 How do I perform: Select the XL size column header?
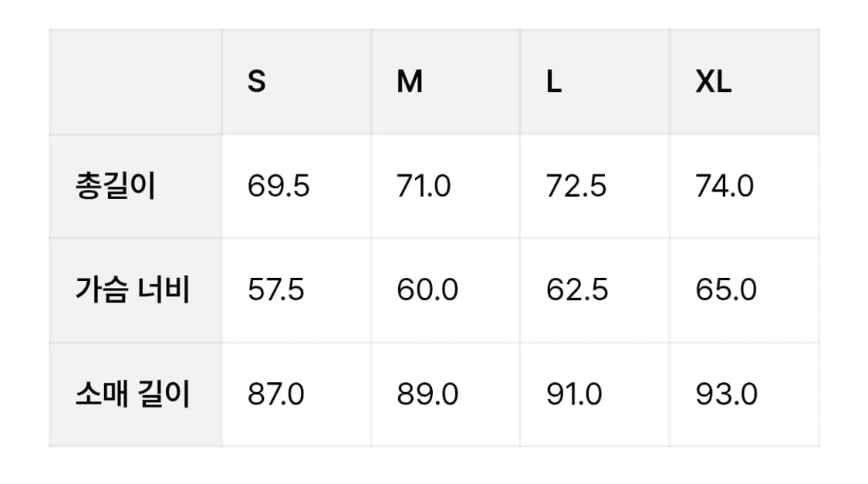pyautogui.click(x=713, y=82)
